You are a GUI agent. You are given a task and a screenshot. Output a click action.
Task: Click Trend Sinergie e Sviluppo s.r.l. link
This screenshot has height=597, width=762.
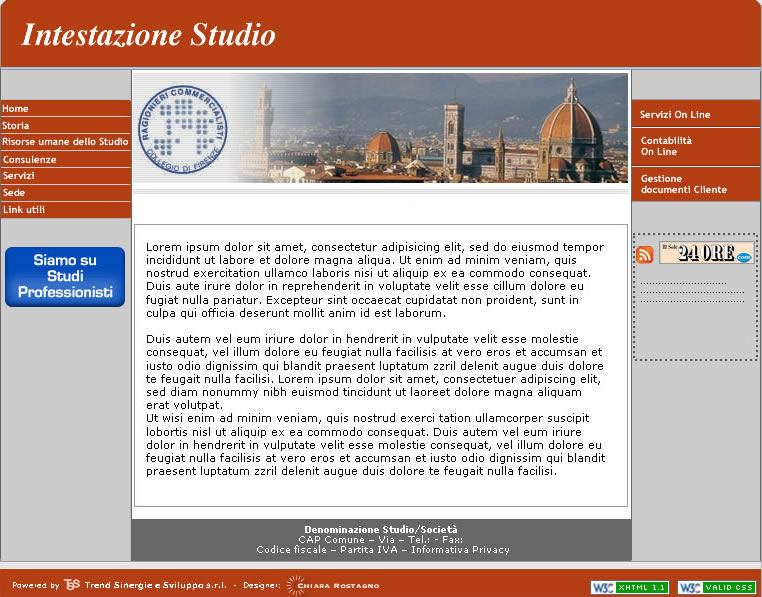click(156, 585)
